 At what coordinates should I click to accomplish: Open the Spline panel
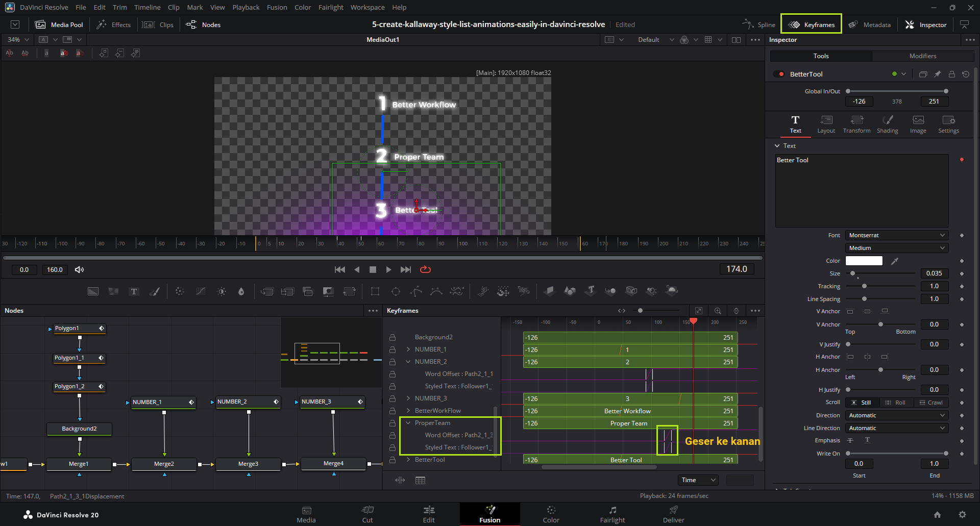759,24
